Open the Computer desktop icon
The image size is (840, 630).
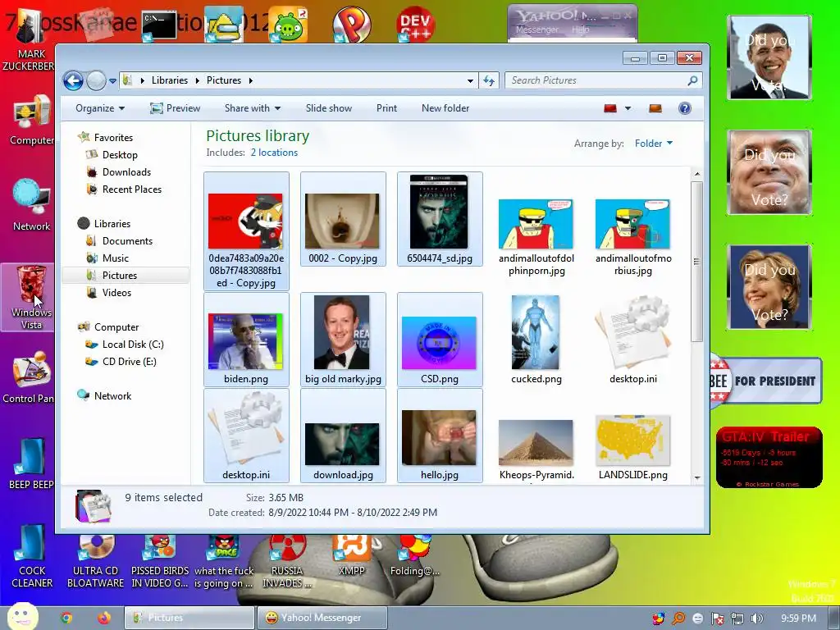click(x=31, y=120)
